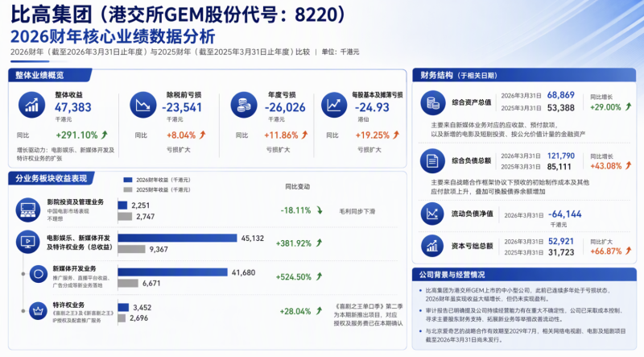Screen dimensions: 644x357
Task: Click the green up arrow next to +28.04%
Action: pyautogui.click(x=319, y=311)
